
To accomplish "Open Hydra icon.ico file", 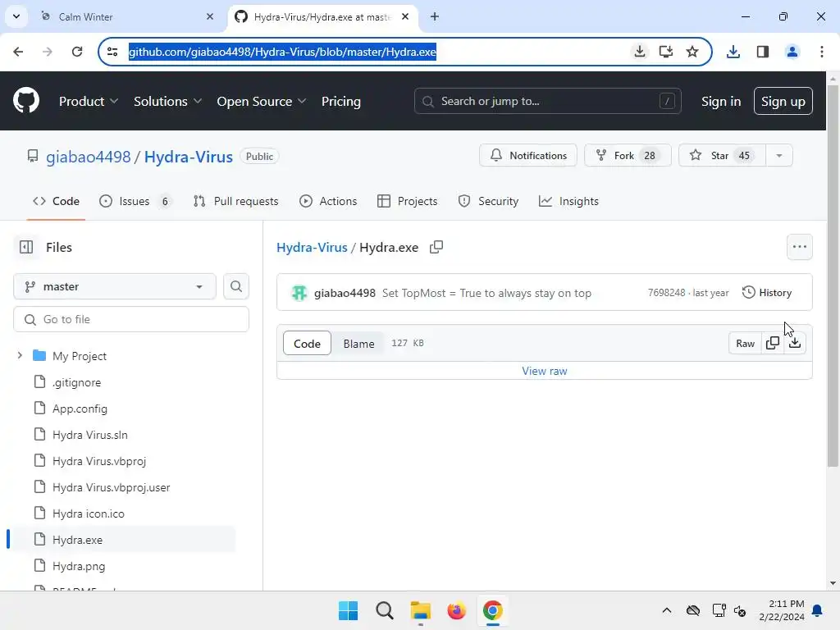I will click(x=89, y=514).
